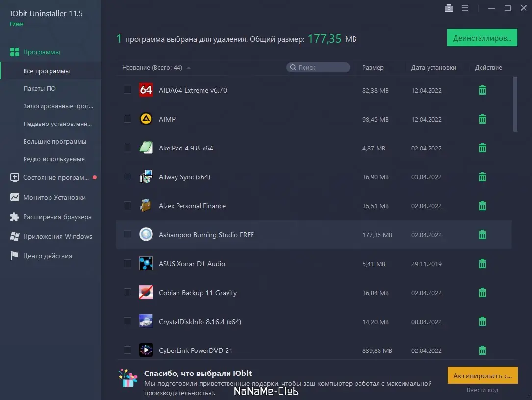Remove Alzex Personal Finance using trash icon
The height and width of the screenshot is (400, 532).
tap(482, 206)
